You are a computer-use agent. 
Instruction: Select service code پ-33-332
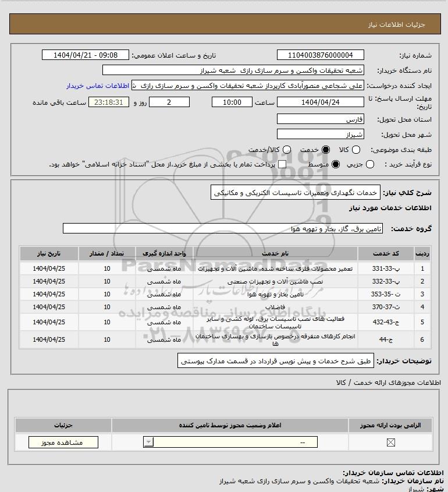pyautogui.click(x=386, y=281)
